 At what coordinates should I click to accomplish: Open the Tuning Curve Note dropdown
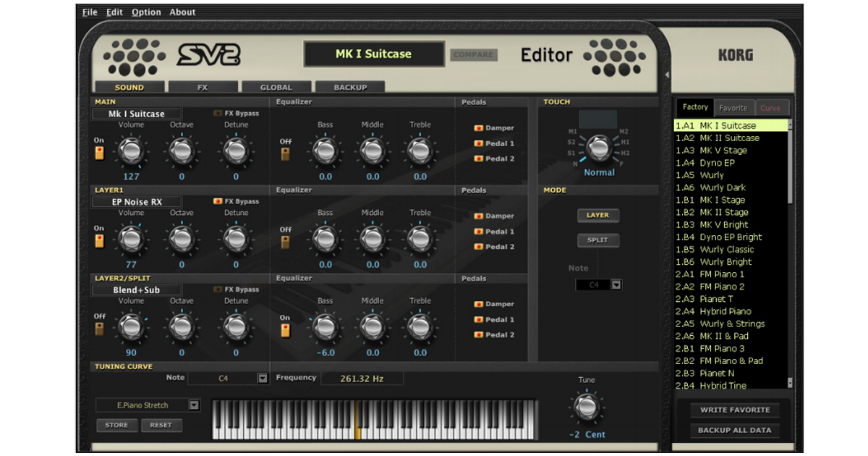tap(263, 379)
